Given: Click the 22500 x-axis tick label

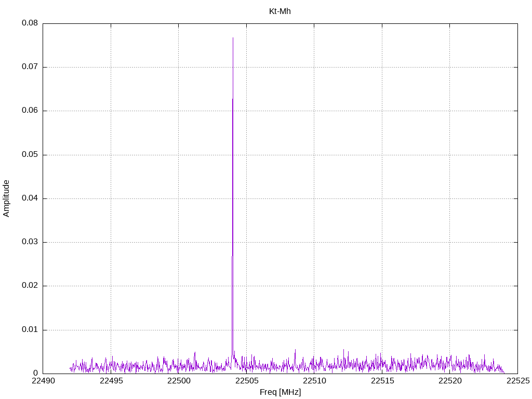Looking at the screenshot, I should (179, 382).
